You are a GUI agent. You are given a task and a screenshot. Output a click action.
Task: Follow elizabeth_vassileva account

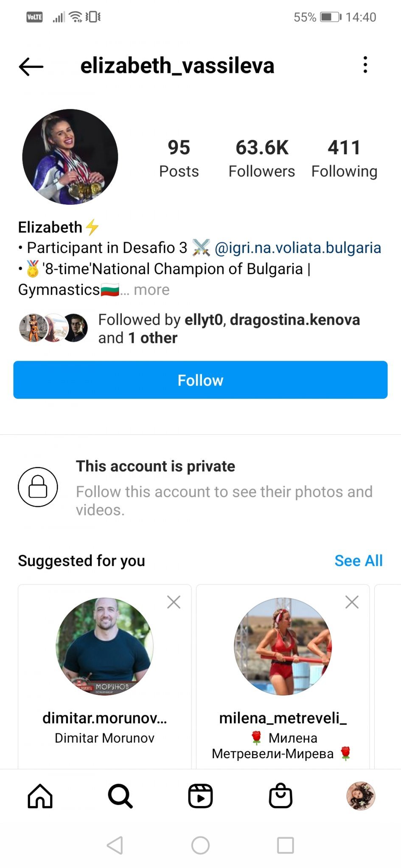click(200, 380)
